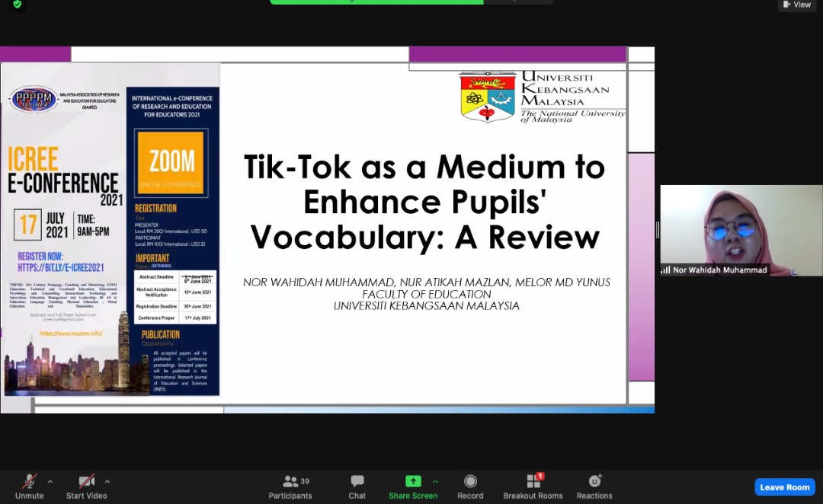Image resolution: width=823 pixels, height=504 pixels.
Task: Click the divider handle beside the video panel
Action: click(x=658, y=230)
